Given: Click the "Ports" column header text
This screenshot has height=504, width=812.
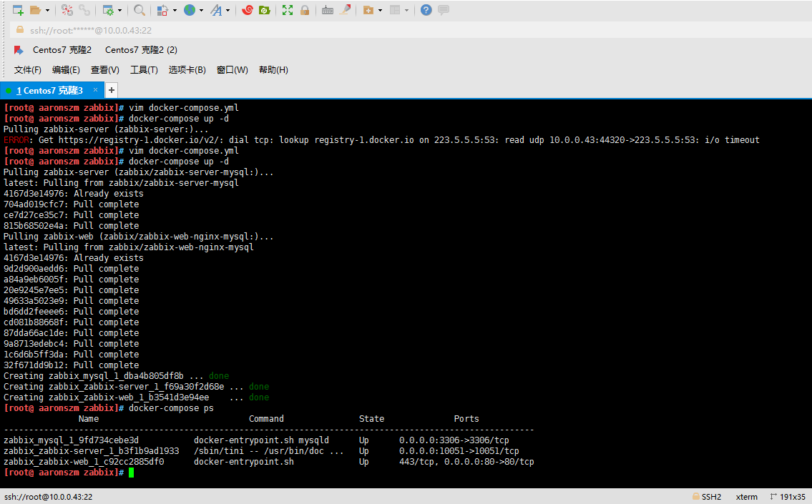Looking at the screenshot, I should pos(466,419).
